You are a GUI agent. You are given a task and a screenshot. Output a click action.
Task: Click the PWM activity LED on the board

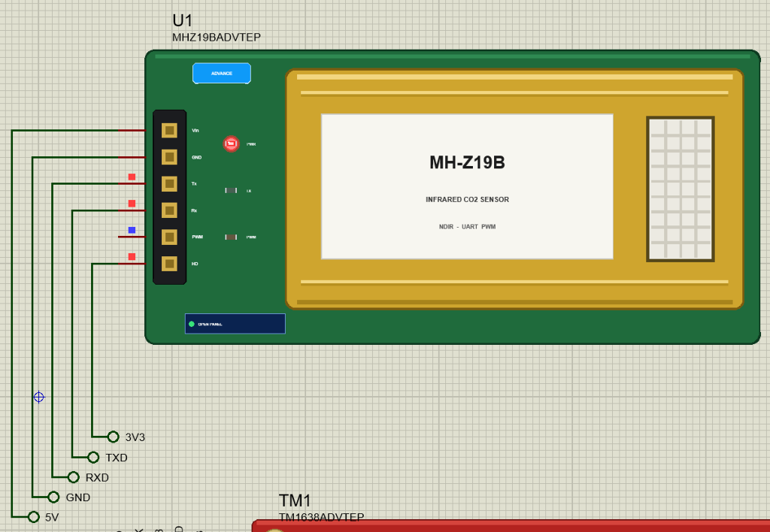(231, 237)
